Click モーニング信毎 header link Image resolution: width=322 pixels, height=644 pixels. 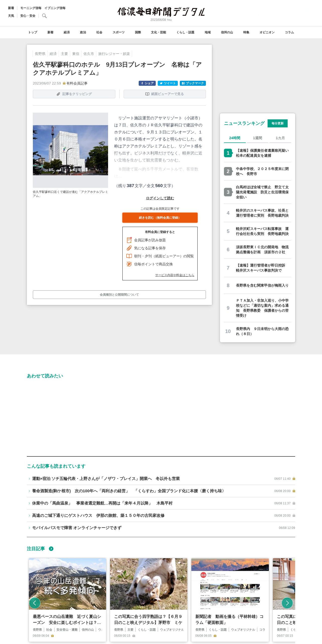pyautogui.click(x=31, y=8)
